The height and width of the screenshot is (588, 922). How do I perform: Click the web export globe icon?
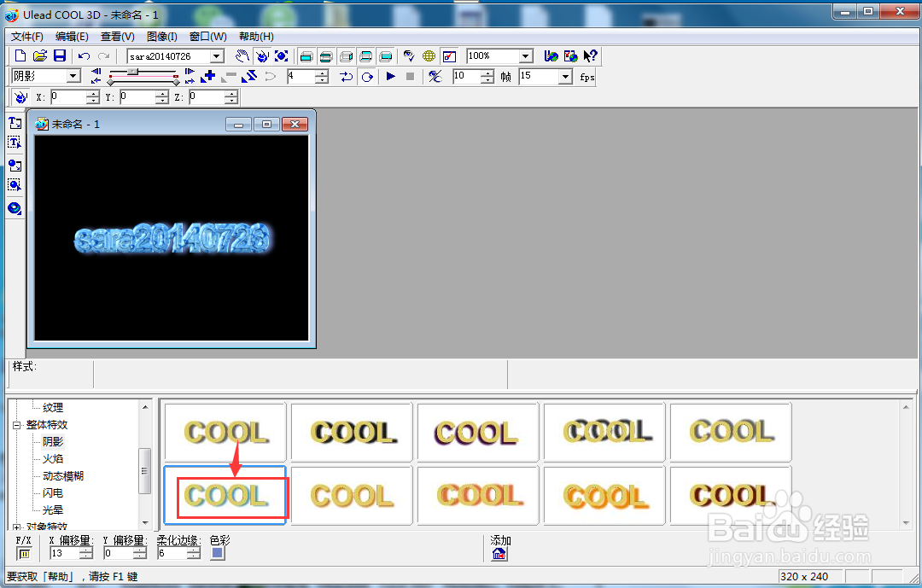pyautogui.click(x=551, y=55)
